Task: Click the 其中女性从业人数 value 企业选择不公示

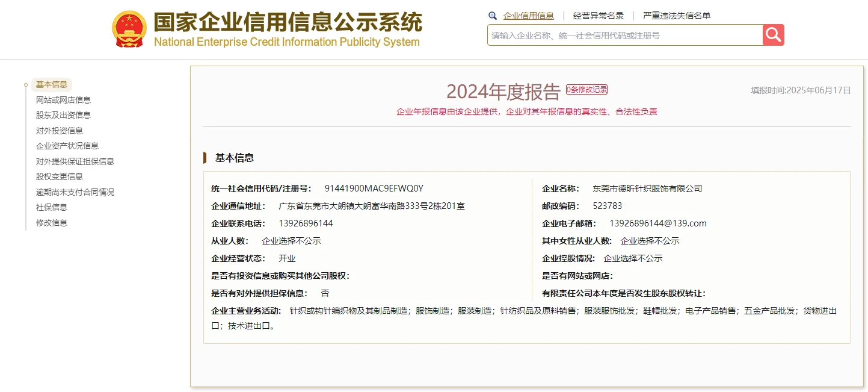Action: click(650, 241)
